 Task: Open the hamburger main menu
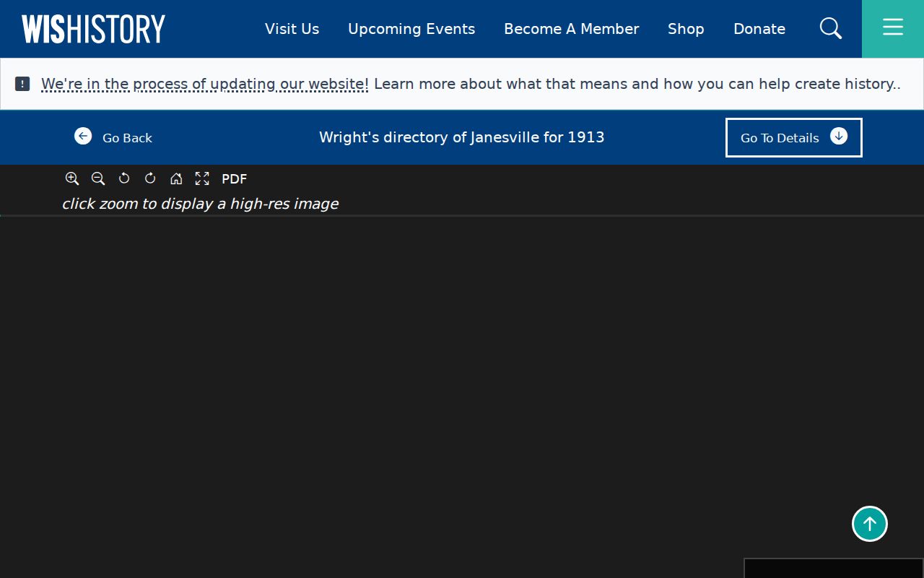pos(893,29)
